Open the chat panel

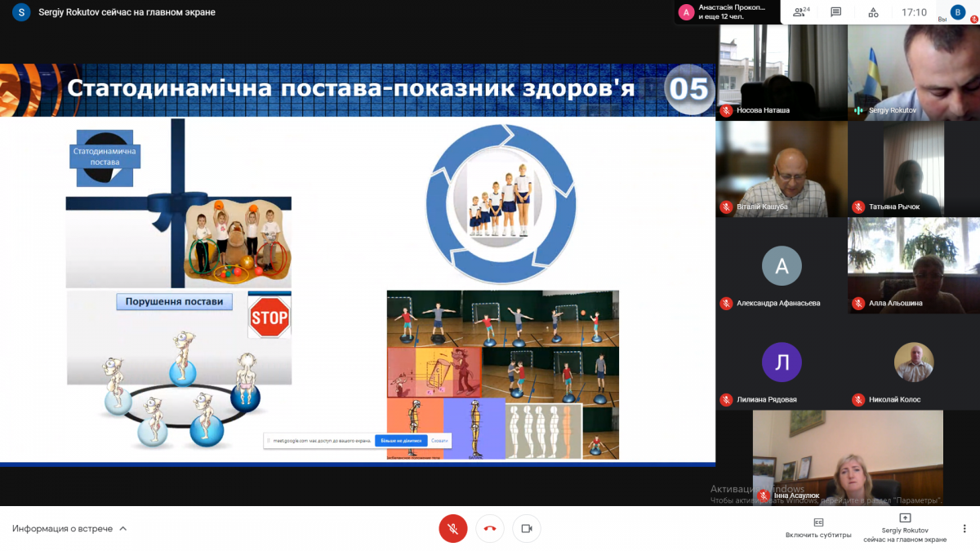coord(835,12)
